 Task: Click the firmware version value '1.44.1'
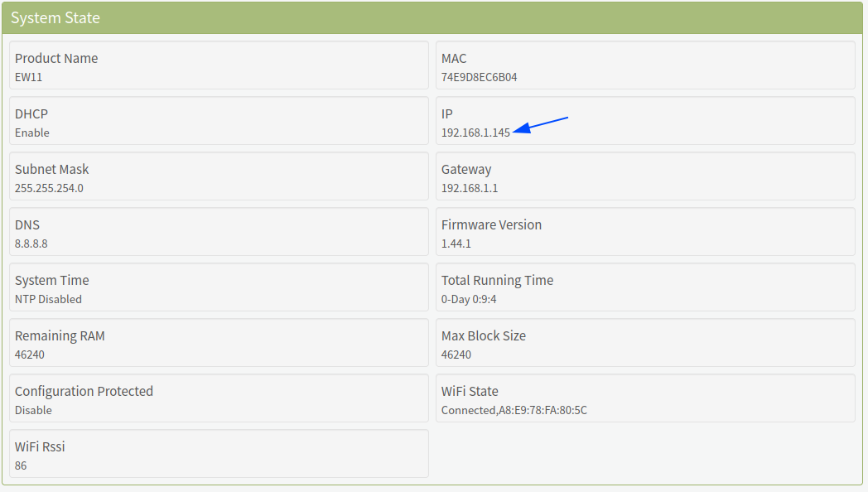456,244
